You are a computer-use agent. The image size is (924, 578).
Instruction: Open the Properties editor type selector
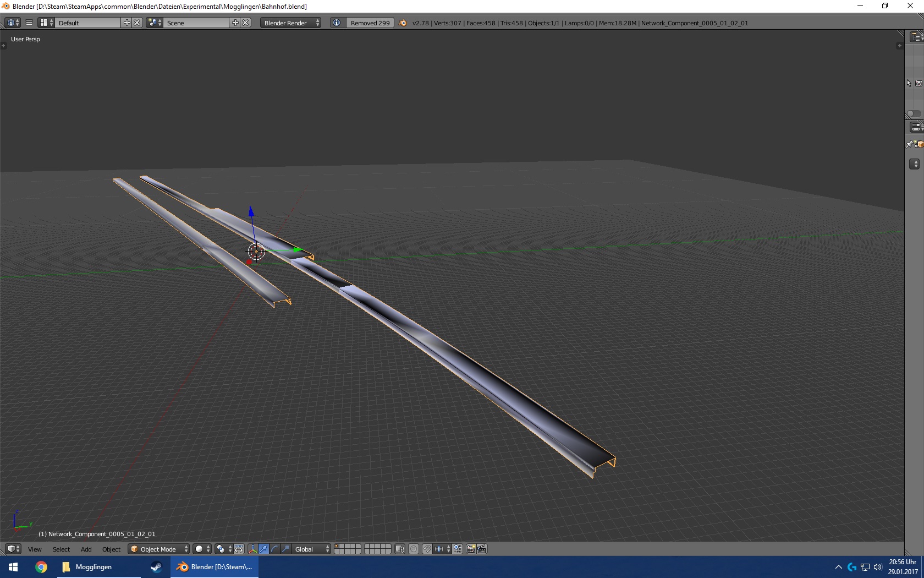click(x=917, y=128)
